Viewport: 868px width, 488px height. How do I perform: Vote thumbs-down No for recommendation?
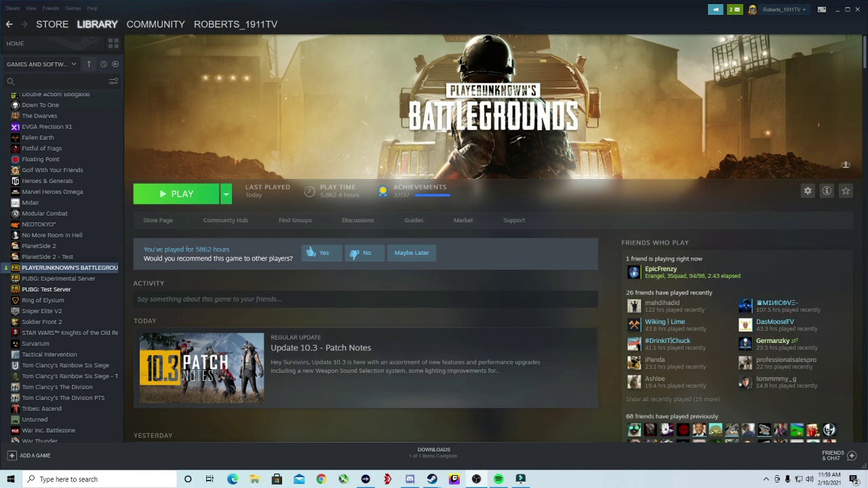point(364,253)
